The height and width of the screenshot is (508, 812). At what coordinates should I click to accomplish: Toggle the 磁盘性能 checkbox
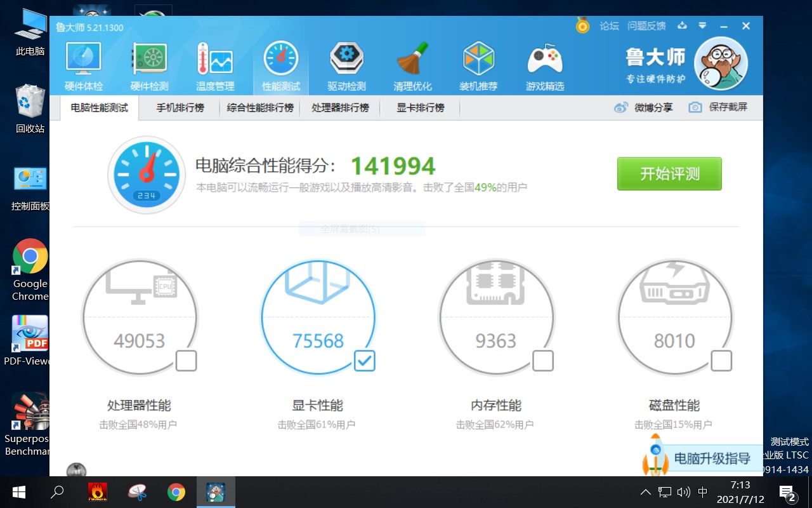click(721, 361)
